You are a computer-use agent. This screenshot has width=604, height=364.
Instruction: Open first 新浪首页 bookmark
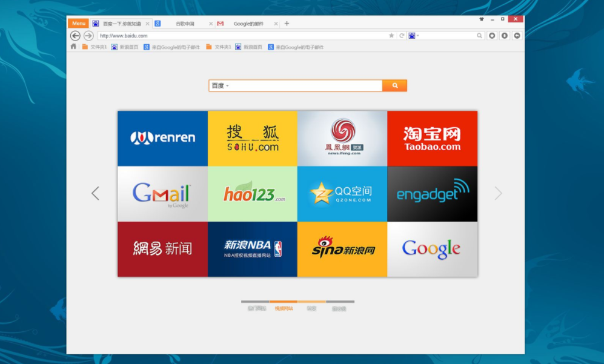(125, 47)
